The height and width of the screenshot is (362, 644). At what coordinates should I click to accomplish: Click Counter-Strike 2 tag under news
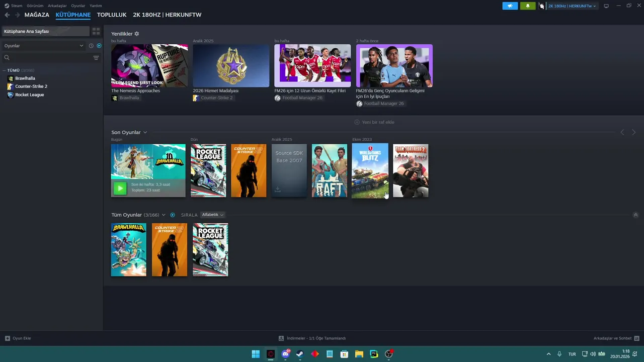tap(213, 98)
